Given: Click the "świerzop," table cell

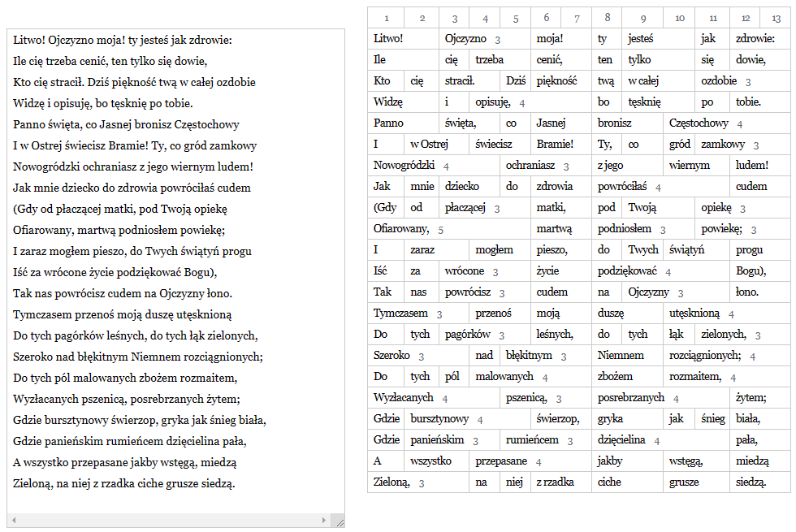Looking at the screenshot, I should click(x=561, y=419).
